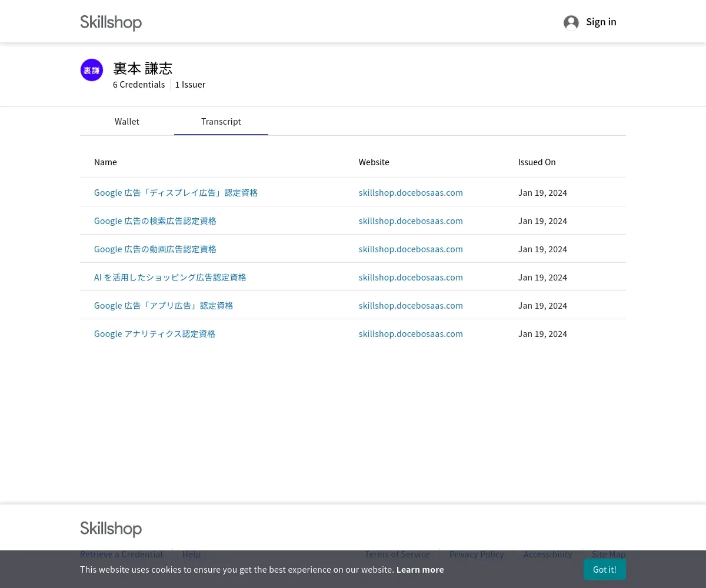Click the 6 Credentials count text
This screenshot has height=588, width=706.
point(139,85)
